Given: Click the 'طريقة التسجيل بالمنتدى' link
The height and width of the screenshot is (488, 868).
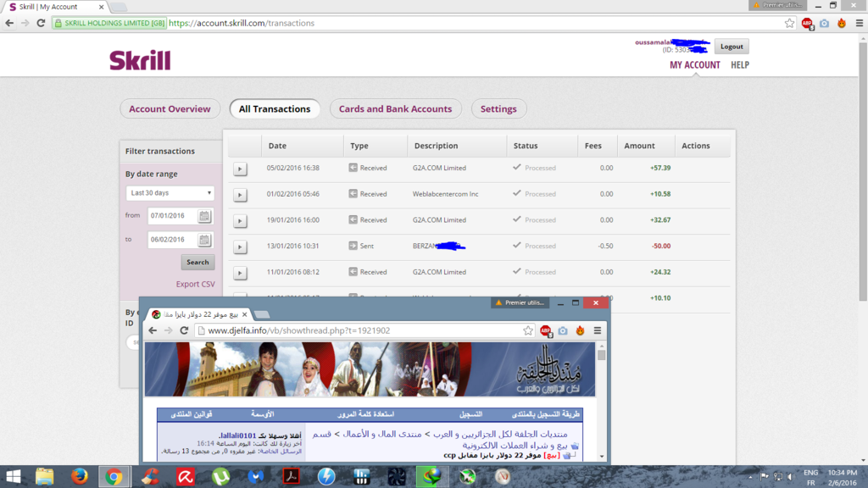Looking at the screenshot, I should 545,413.
